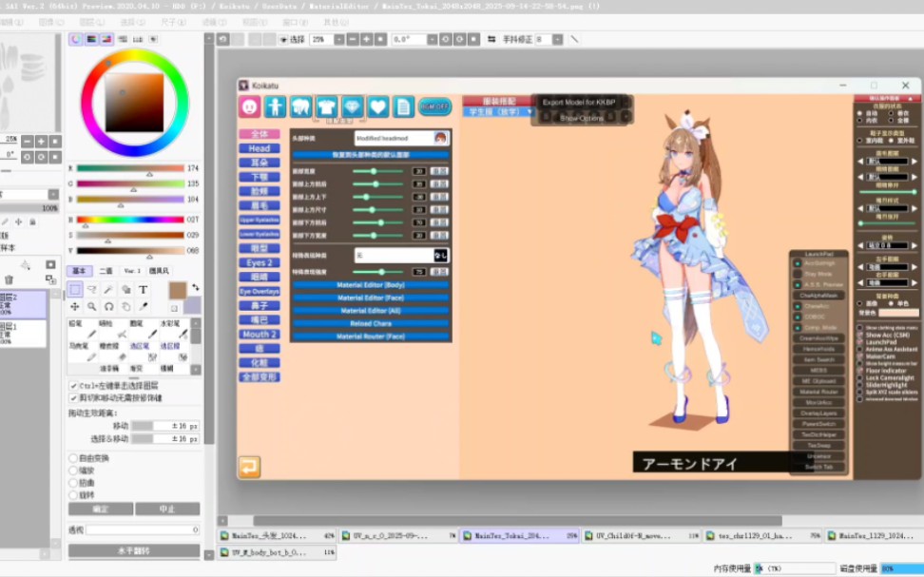
Task: Select layer 图层1 in the layer list
Action: coord(23,334)
